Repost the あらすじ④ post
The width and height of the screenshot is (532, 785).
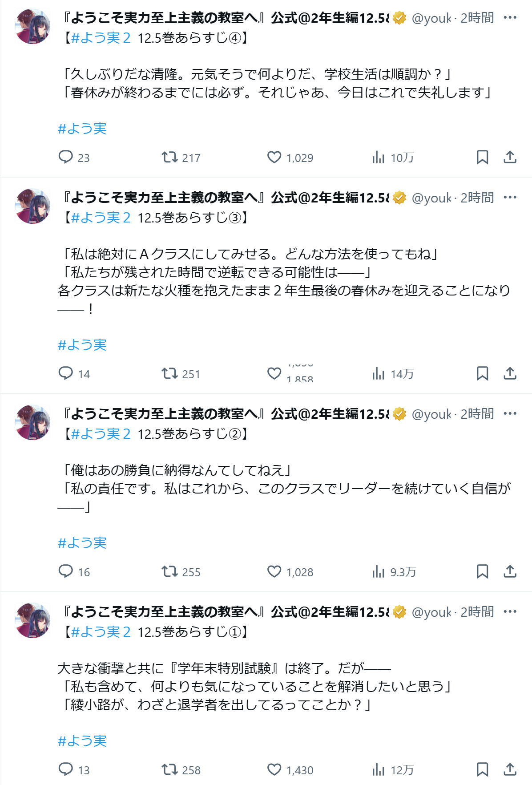(x=169, y=157)
